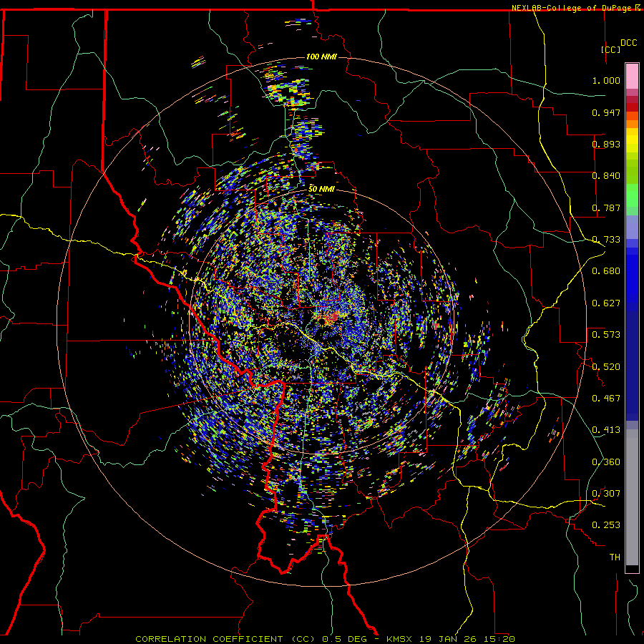
Task: Click the 0.467 scale value
Action: coord(606,399)
